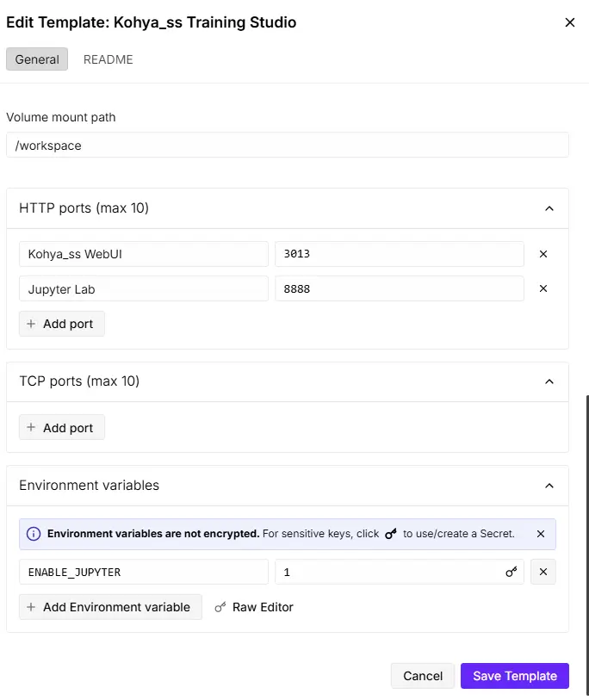Select the General tab
The height and width of the screenshot is (700, 589).
tap(37, 59)
